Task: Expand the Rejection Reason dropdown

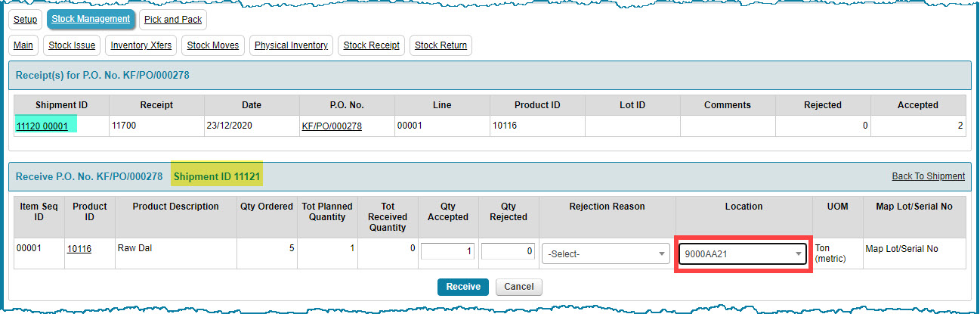Action: pyautogui.click(x=606, y=254)
